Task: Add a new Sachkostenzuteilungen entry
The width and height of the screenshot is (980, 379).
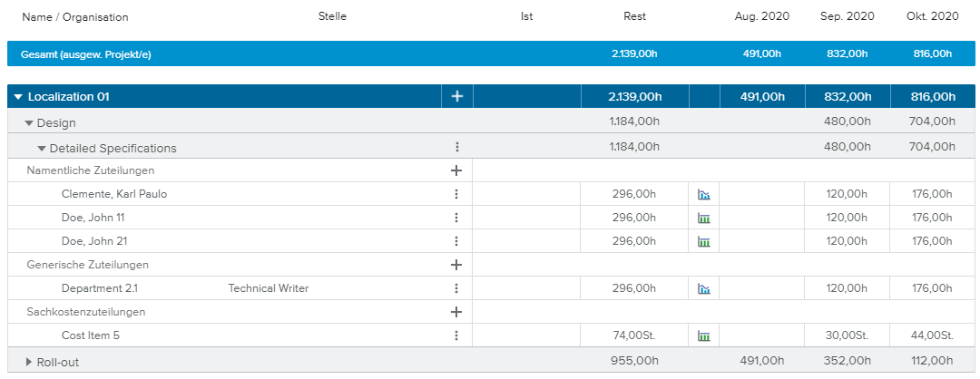Action: (456, 312)
